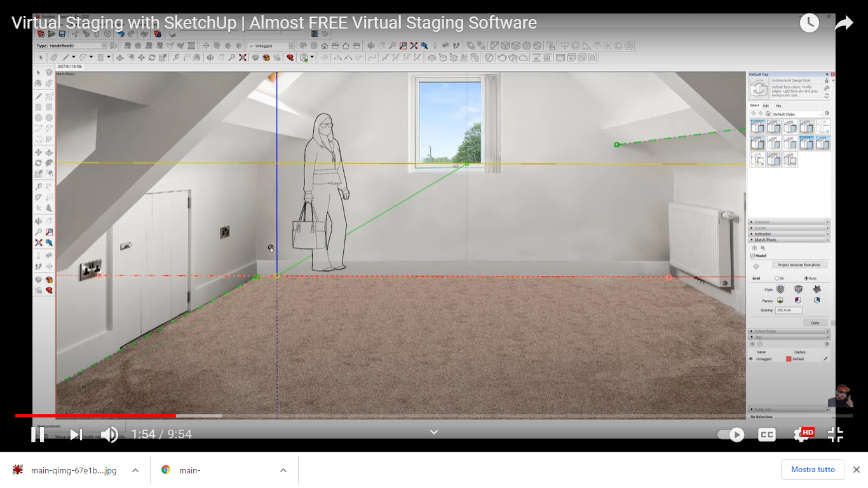The height and width of the screenshot is (488, 868).
Task: Activate the Circle tool in left toolbar
Action: click(x=38, y=118)
